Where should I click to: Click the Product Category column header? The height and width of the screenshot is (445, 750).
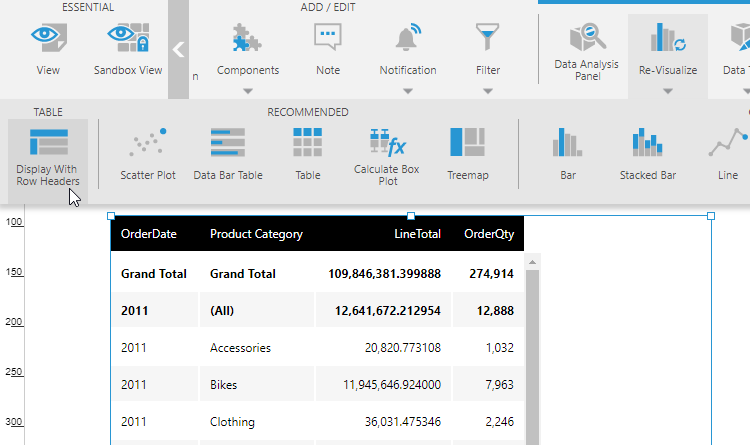(x=256, y=234)
